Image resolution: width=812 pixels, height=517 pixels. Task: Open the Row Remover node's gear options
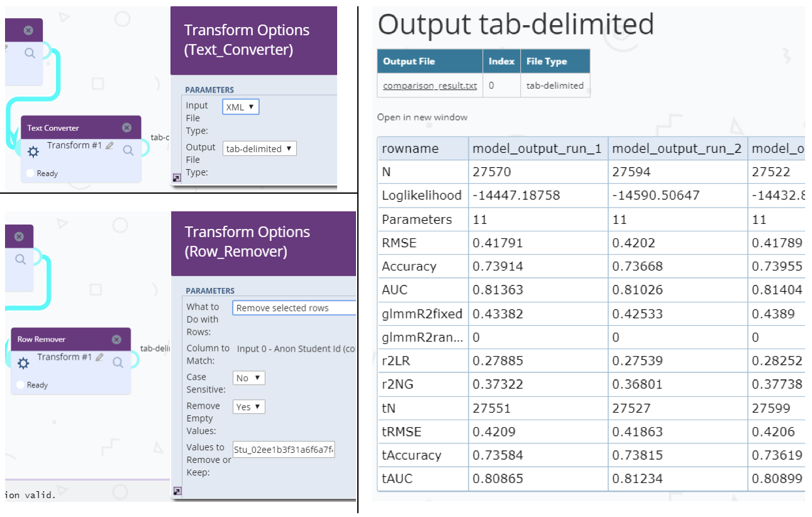pyautogui.click(x=24, y=363)
